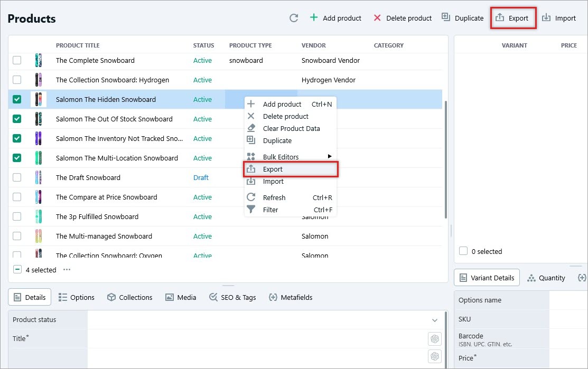588x369 pixels.
Task: Click the Draft status of The Draft Snowboard
Action: 201,177
